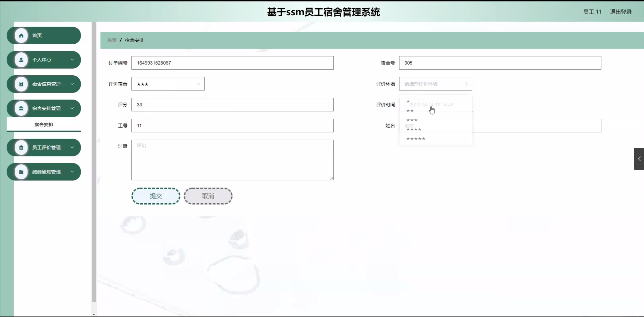The height and width of the screenshot is (317, 644).
Task: Click the 取消 cancel button
Action: tap(208, 196)
